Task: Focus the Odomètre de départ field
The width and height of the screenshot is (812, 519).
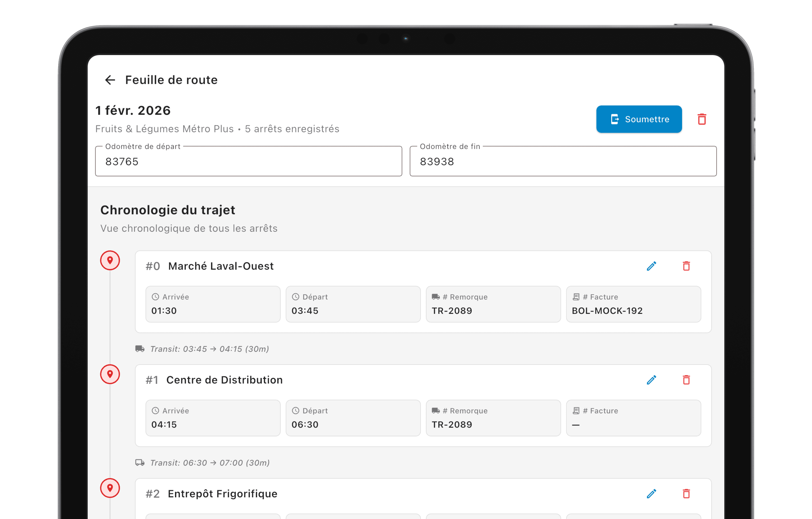Action: pyautogui.click(x=249, y=162)
